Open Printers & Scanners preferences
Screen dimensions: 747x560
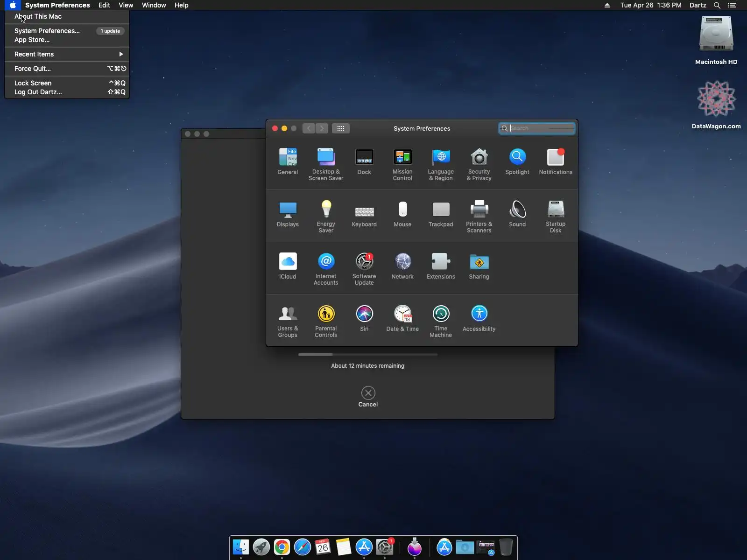479,217
